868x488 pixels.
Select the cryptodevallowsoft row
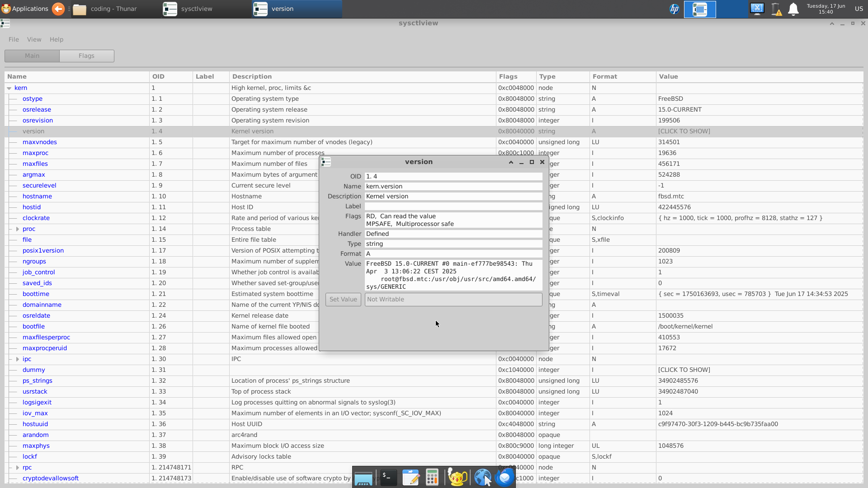click(x=434, y=478)
